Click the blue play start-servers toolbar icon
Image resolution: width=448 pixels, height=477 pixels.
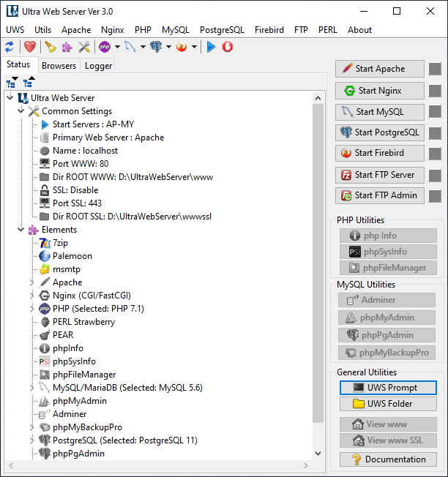point(211,47)
